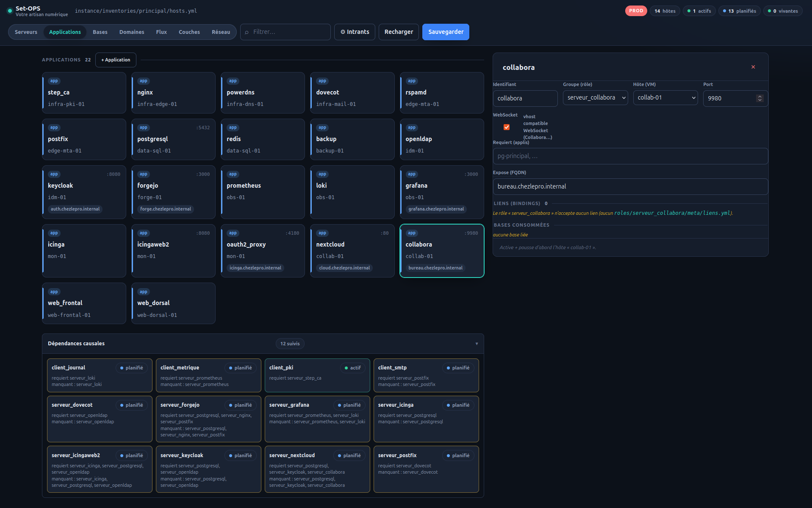812x508 pixels.
Task: Click the 1 actifs status pill
Action: [699, 11]
